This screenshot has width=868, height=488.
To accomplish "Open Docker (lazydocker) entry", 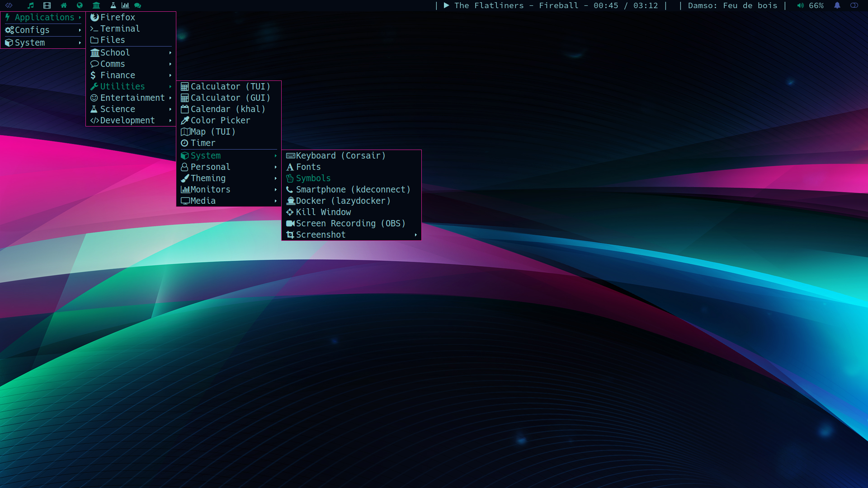I will [x=343, y=201].
